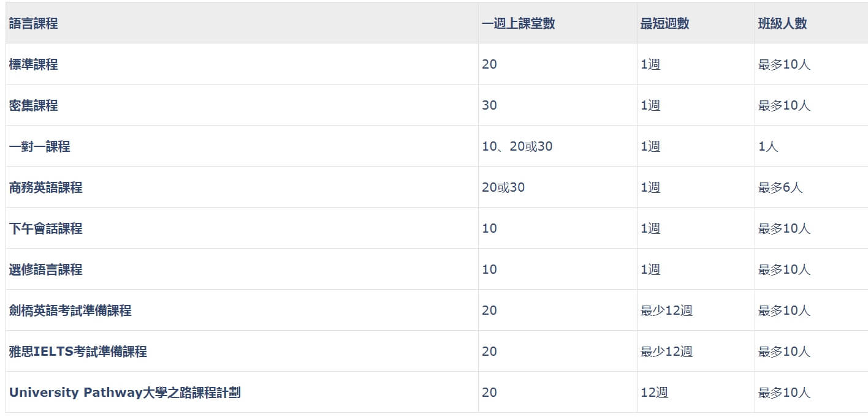Open the 選修語言課程 entry
The height and width of the screenshot is (417, 868).
click(x=46, y=269)
